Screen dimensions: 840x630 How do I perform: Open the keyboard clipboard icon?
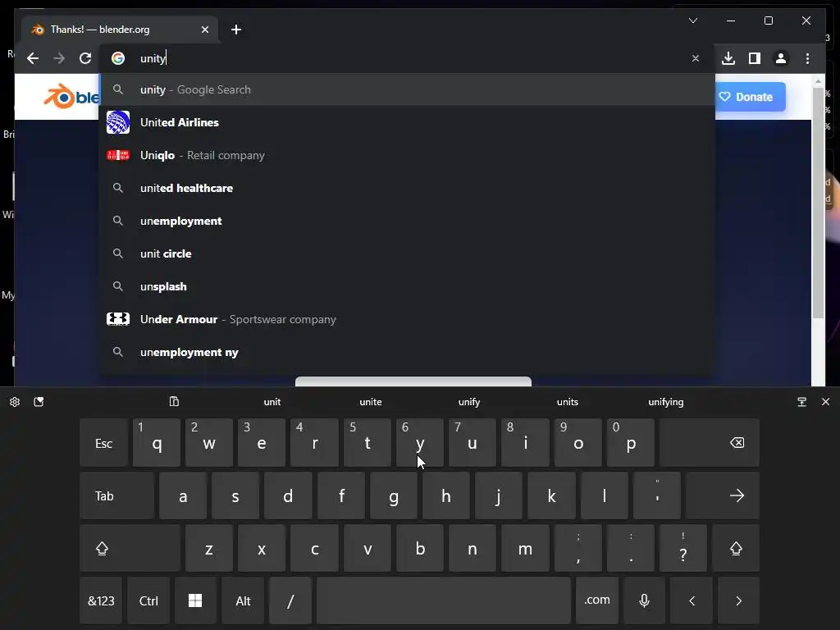tap(174, 402)
